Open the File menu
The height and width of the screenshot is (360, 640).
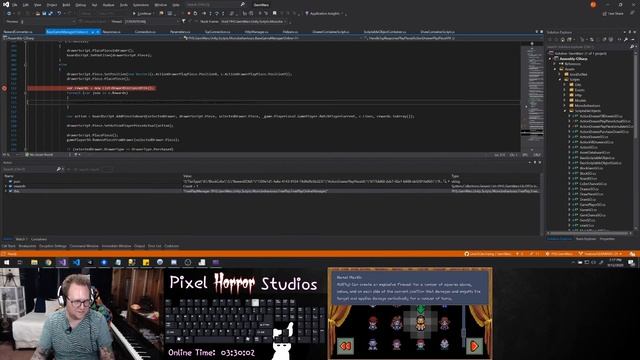click(x=15, y=5)
